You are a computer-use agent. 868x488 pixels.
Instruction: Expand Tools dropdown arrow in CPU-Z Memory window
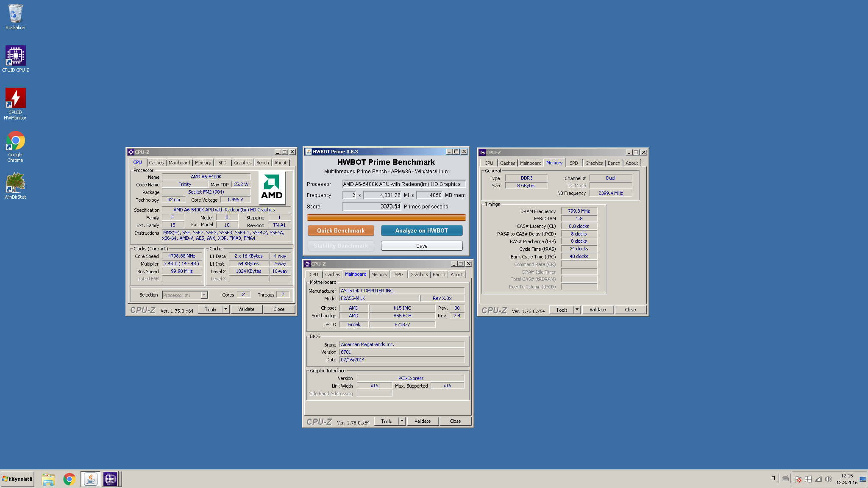pyautogui.click(x=577, y=310)
